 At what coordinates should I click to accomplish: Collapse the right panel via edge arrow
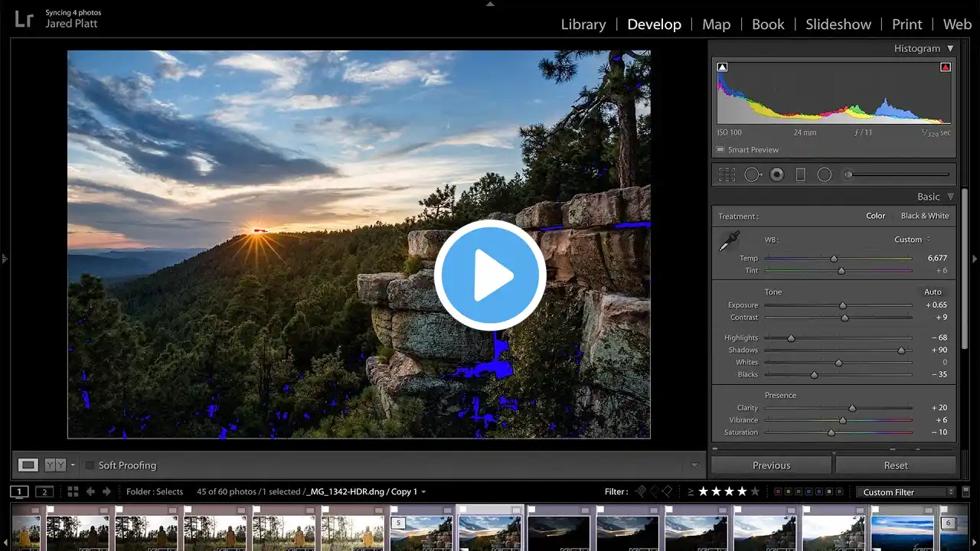click(975, 259)
